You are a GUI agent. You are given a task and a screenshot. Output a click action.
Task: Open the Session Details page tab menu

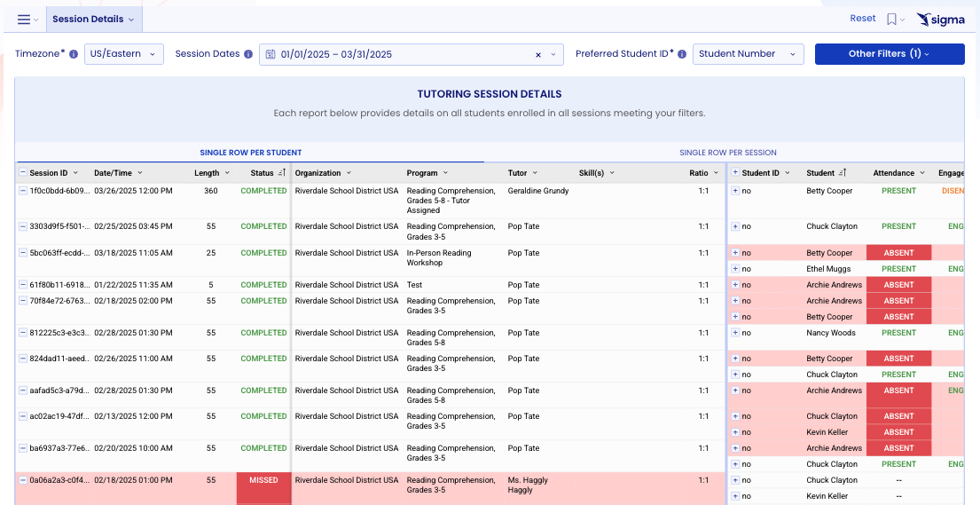pos(93,20)
